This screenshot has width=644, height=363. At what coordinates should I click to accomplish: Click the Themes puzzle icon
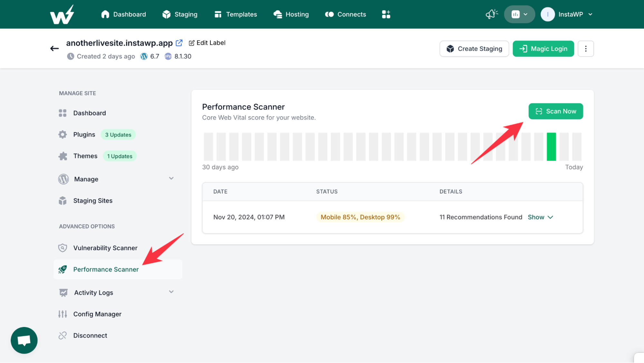tap(62, 156)
